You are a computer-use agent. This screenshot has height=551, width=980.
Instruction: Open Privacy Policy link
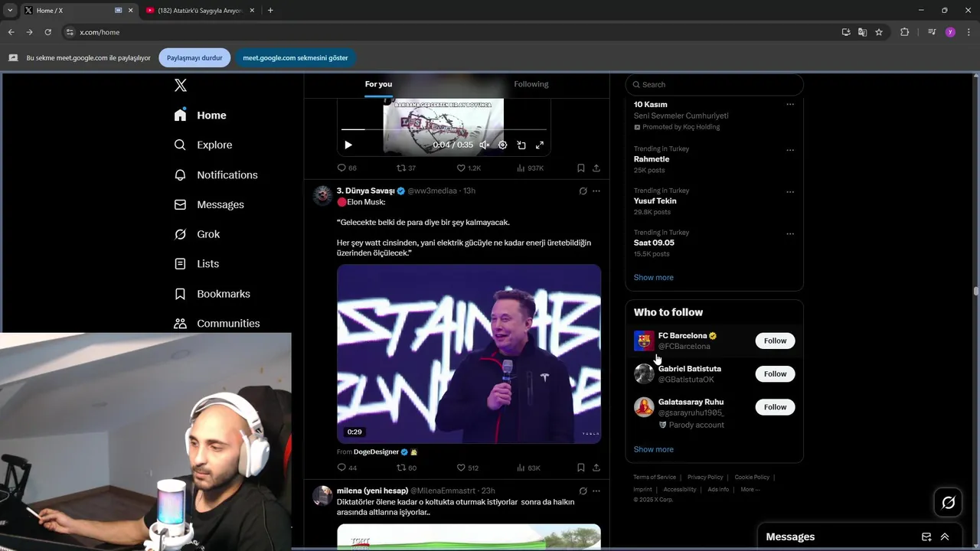point(705,477)
